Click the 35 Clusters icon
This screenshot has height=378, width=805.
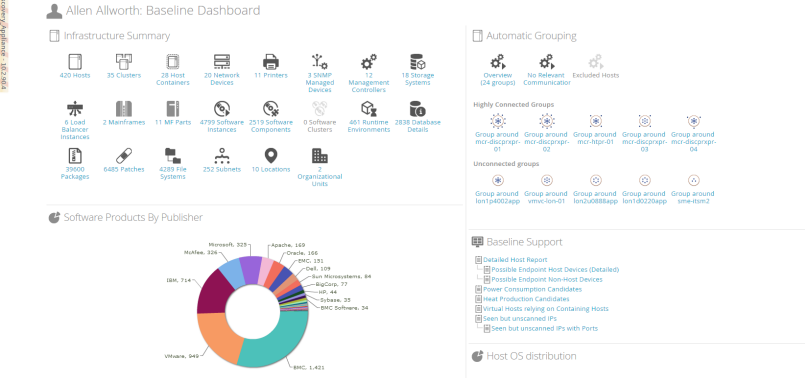tap(124, 62)
